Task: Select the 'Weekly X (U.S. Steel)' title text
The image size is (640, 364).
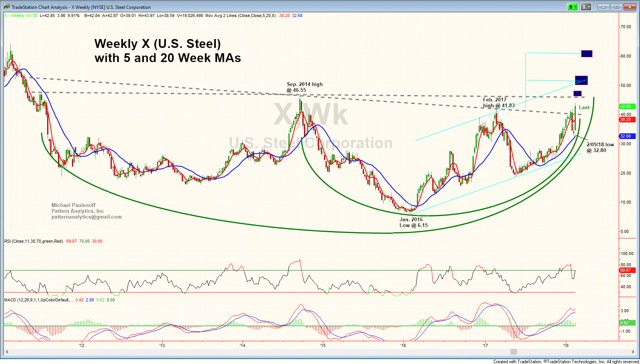Action: coord(157,44)
